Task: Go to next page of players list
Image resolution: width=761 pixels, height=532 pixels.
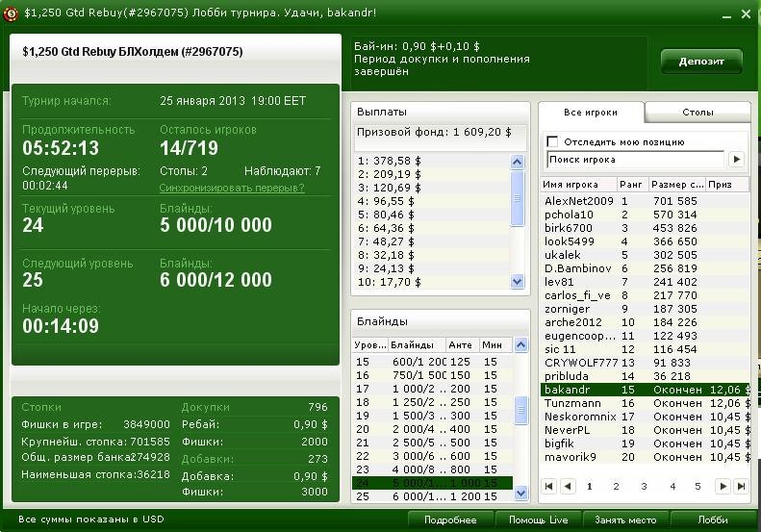Action: coord(723,486)
